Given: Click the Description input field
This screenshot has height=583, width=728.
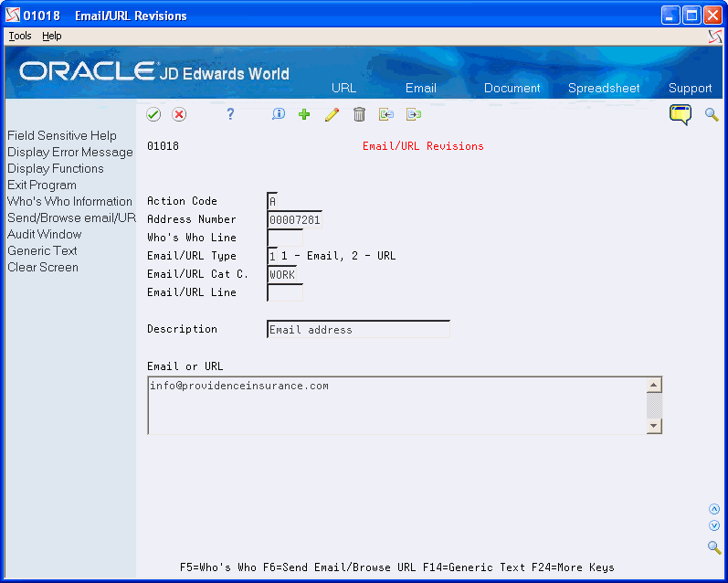Looking at the screenshot, I should [358, 329].
